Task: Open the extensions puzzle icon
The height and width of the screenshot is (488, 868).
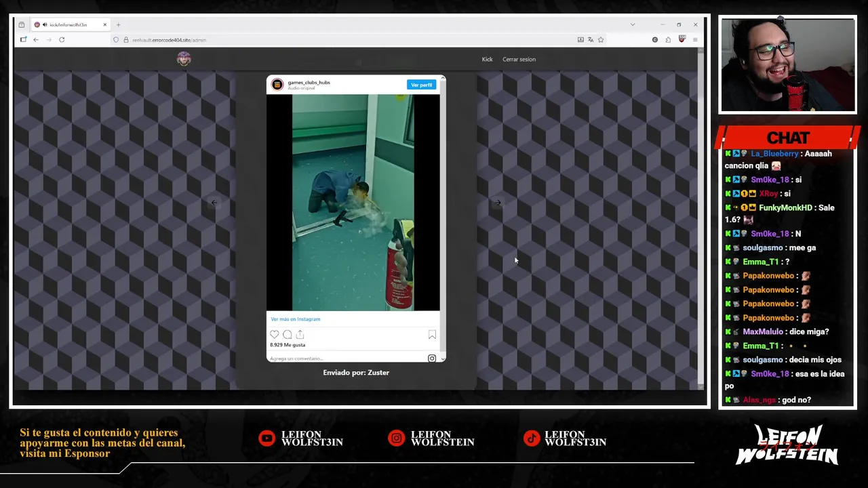Action: coord(668,40)
